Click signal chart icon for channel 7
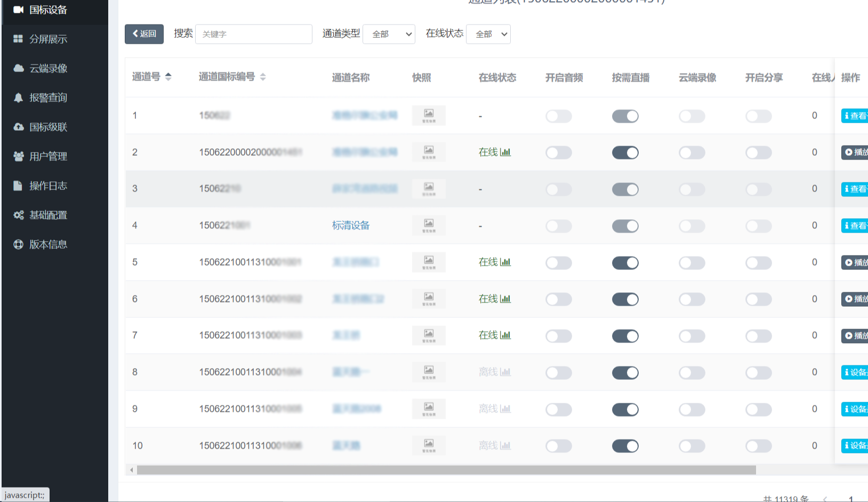868x502 pixels. point(505,335)
